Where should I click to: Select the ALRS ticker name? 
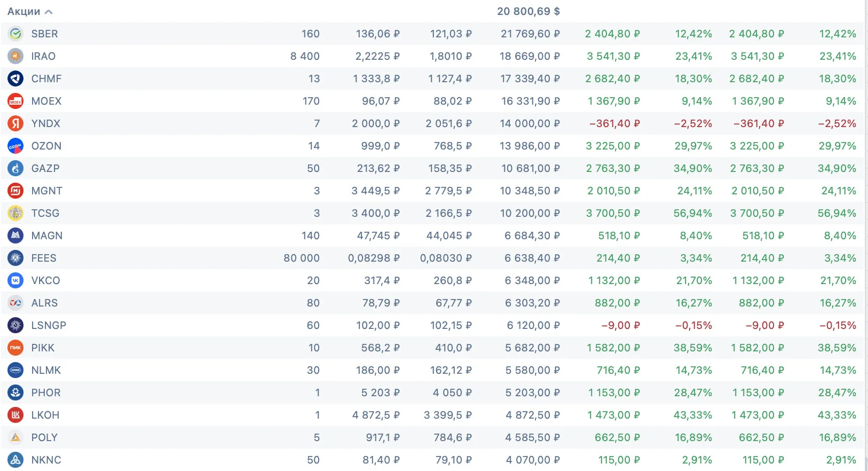pyautogui.click(x=44, y=303)
